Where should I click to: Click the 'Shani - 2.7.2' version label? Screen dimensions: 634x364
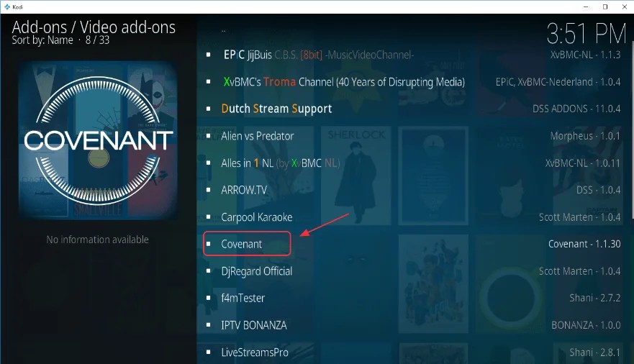[x=594, y=298]
